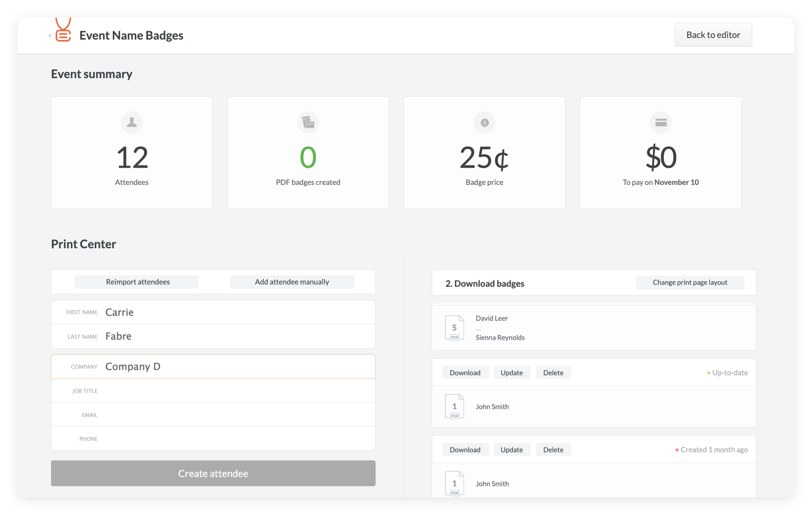Viewport: 812px width, 516px height.
Task: Open the month-old John Smith PDF icon
Action: pyautogui.click(x=454, y=483)
